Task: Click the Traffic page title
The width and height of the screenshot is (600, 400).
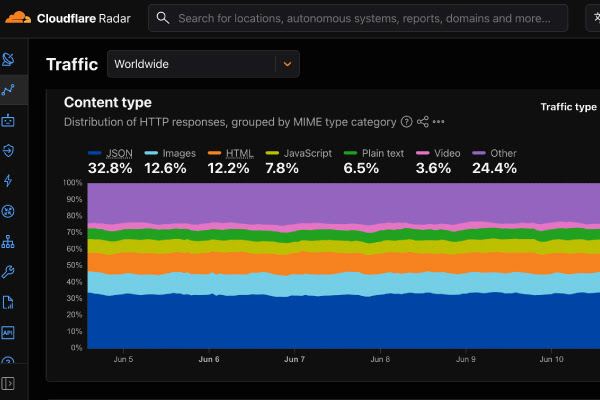Action: tap(72, 64)
